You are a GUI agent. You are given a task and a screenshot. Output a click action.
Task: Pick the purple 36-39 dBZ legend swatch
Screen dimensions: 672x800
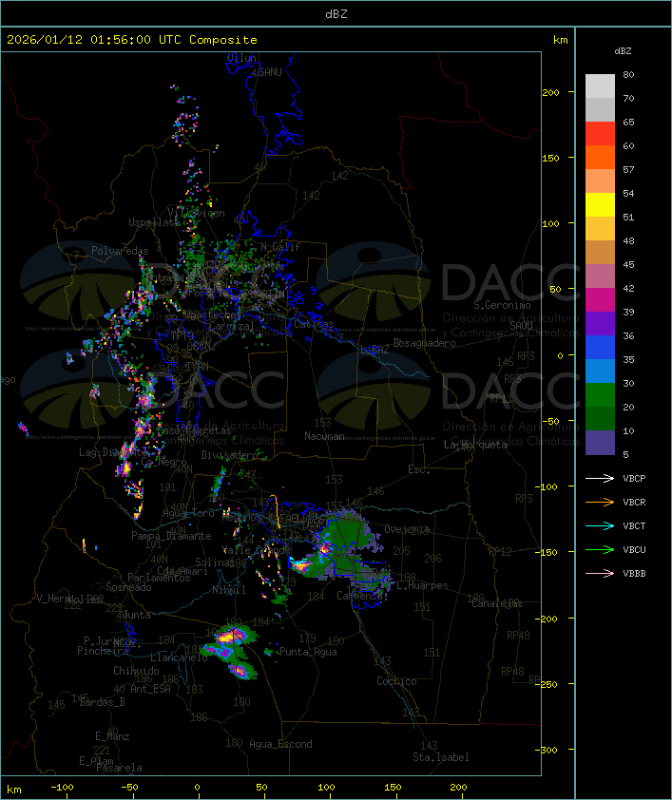tap(600, 324)
